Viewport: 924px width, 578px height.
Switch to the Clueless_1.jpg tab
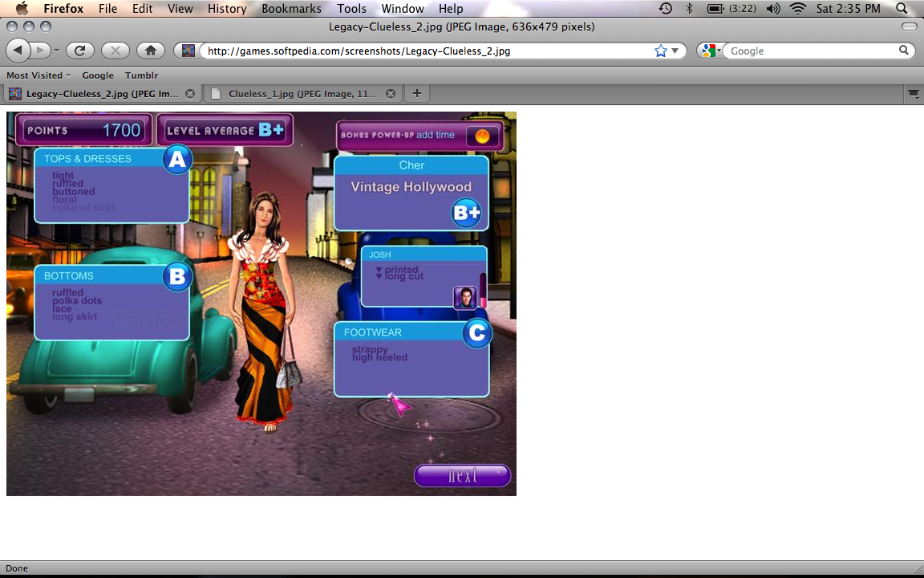point(303,94)
